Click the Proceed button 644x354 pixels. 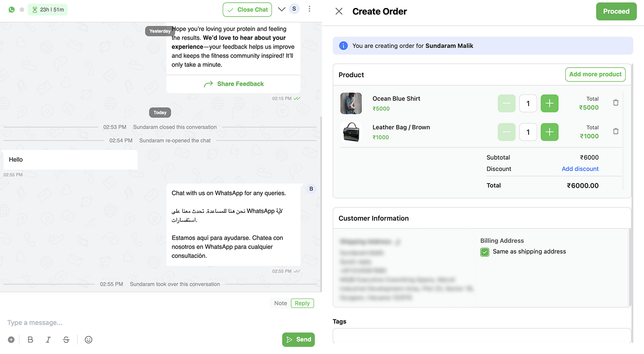(x=616, y=12)
